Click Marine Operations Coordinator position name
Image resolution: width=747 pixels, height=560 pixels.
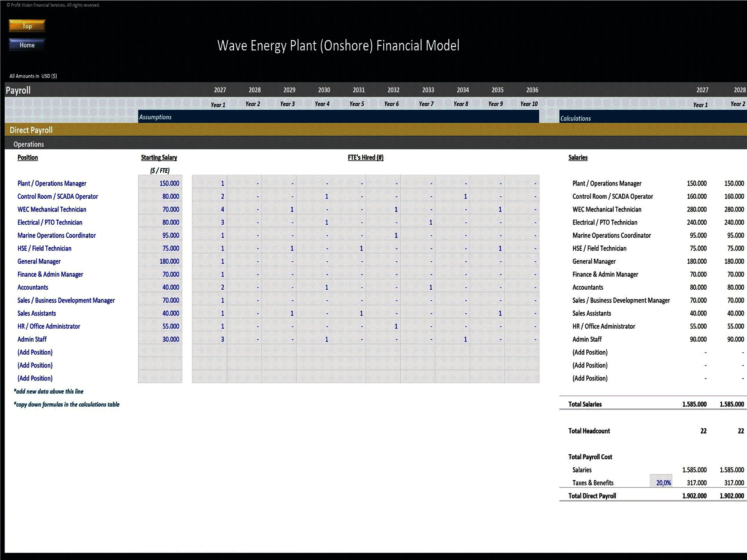pos(56,235)
